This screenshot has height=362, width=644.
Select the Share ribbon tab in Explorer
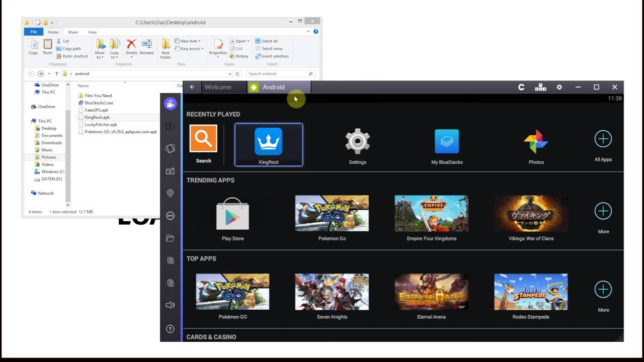click(x=73, y=32)
